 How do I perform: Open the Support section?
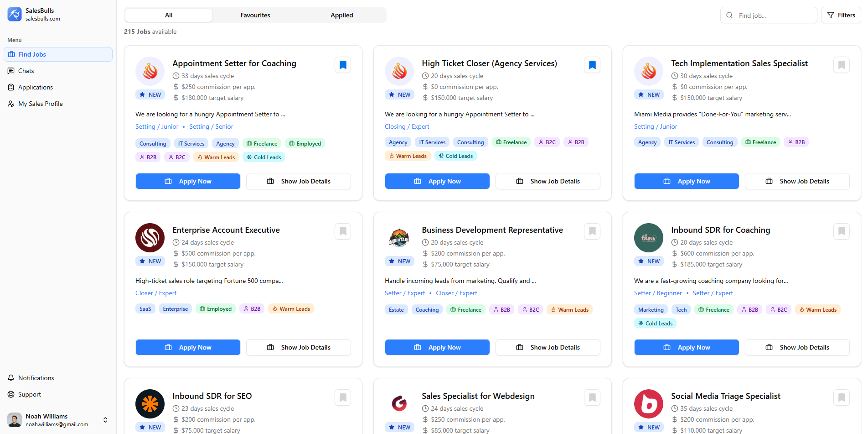(x=28, y=394)
